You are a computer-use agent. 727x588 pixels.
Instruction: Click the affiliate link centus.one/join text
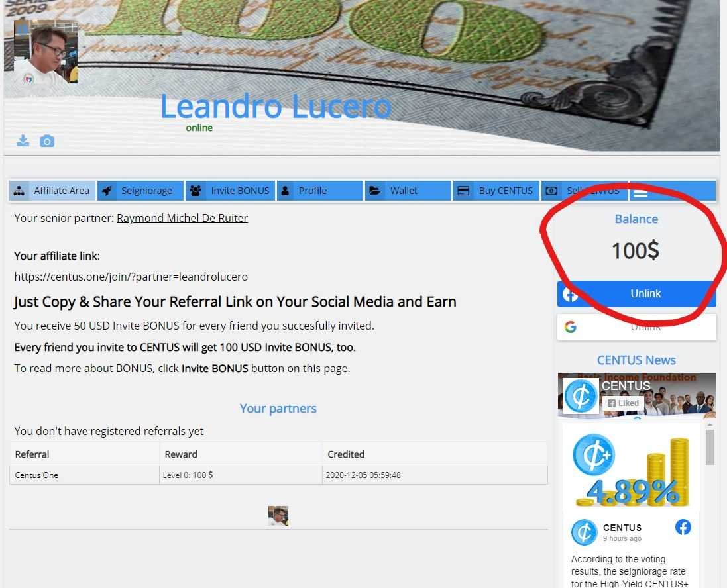point(131,277)
